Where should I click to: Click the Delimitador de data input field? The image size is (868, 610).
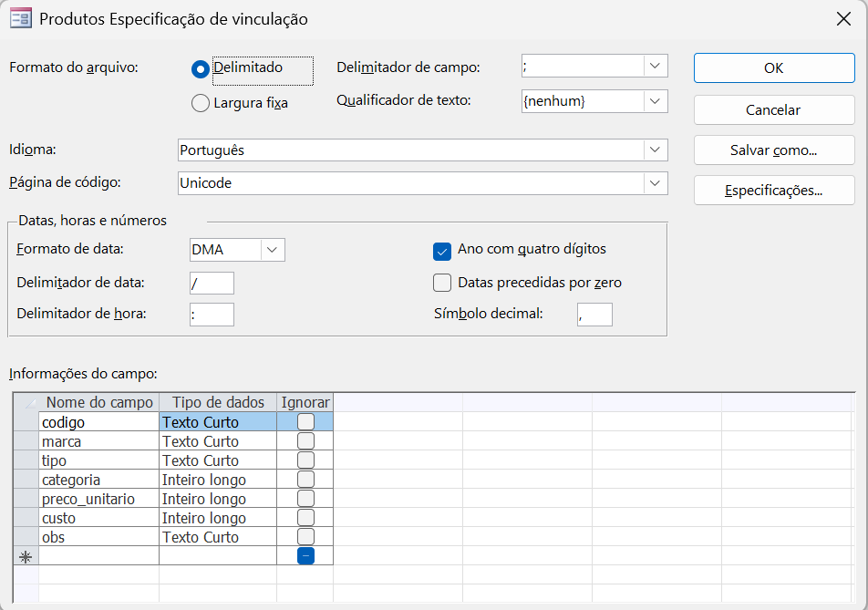tap(212, 283)
